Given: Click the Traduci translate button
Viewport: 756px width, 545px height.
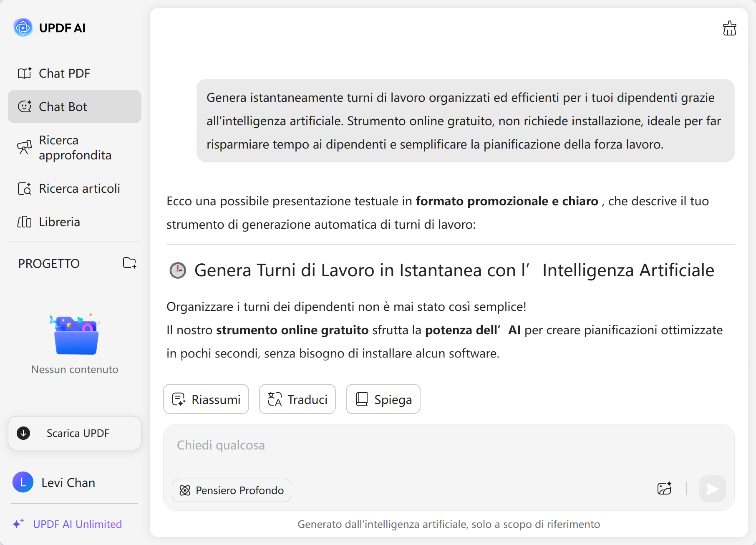Looking at the screenshot, I should point(297,399).
